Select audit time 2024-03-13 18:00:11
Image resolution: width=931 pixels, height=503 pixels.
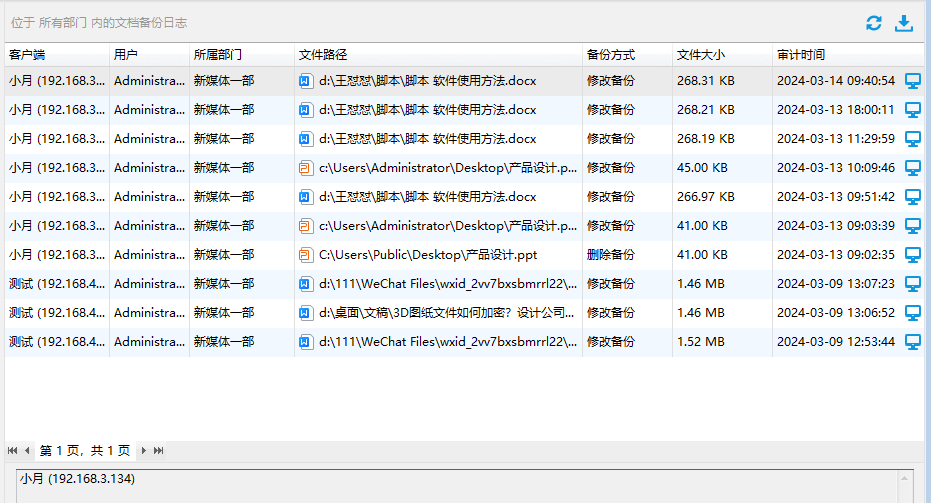tap(835, 110)
